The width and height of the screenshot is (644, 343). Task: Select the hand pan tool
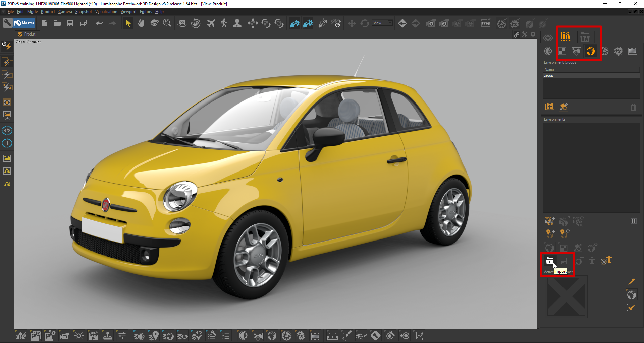tap(141, 23)
